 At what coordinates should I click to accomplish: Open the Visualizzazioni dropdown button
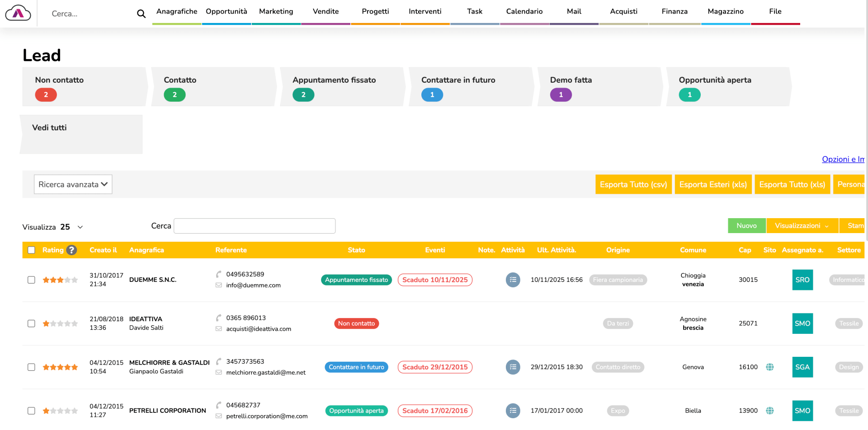click(x=802, y=226)
